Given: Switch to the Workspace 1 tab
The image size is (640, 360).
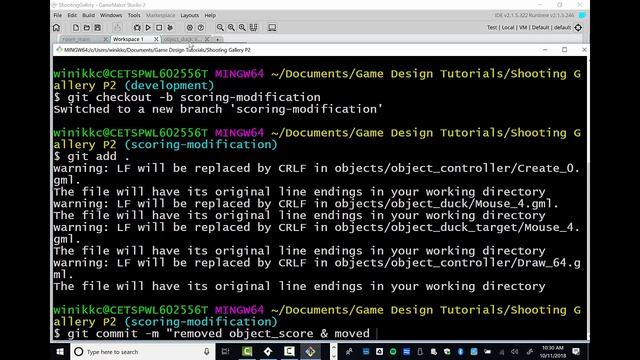Looking at the screenshot, I should point(128,39).
